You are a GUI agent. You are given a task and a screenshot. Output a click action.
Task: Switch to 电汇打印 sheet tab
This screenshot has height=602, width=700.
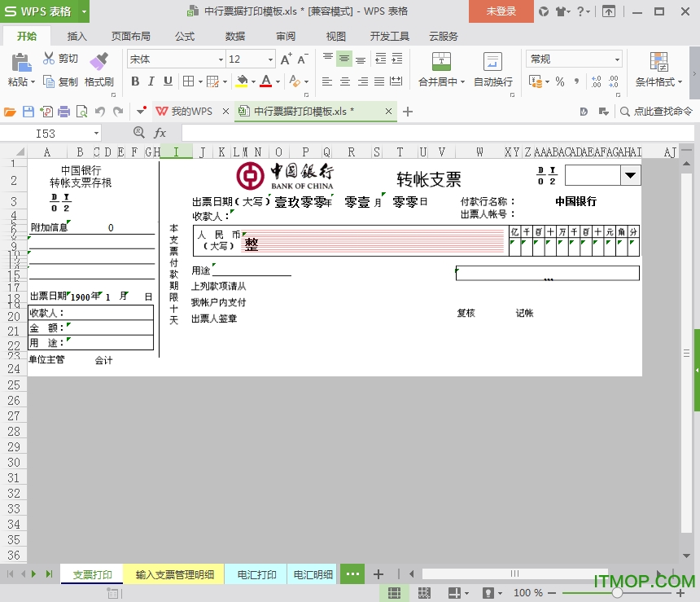click(256, 575)
